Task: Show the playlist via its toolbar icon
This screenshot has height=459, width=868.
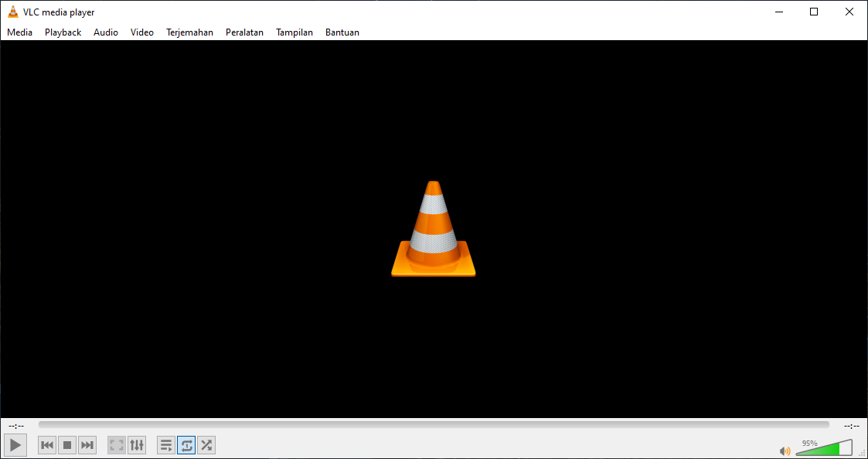Action: coord(165,444)
